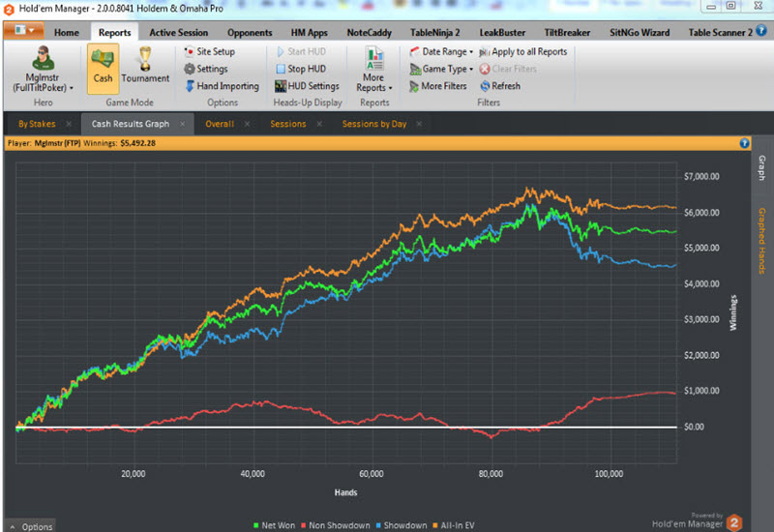Switch to the Sessions report tab
The height and width of the screenshot is (532, 774).
point(288,124)
